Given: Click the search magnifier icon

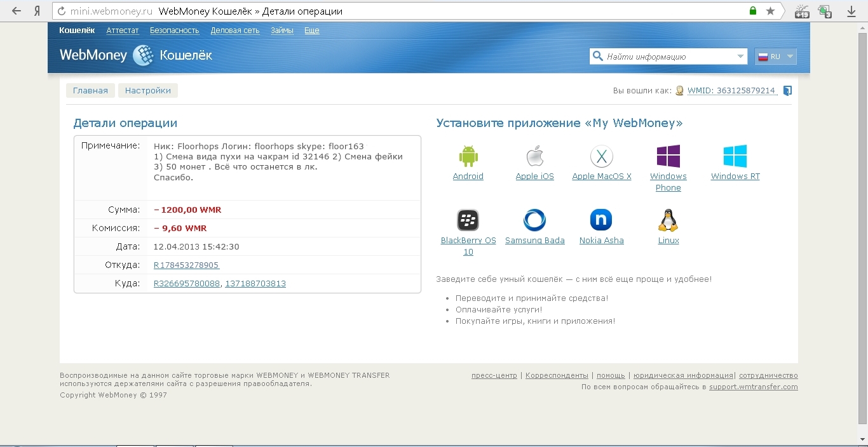Looking at the screenshot, I should pos(598,57).
